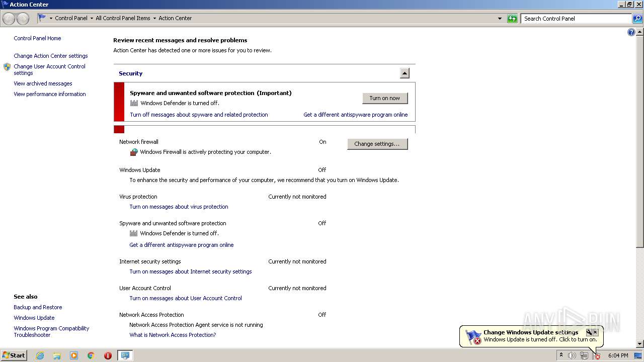Click the Network Access Protection heading
Screen dimensions: 644x362
151,315
